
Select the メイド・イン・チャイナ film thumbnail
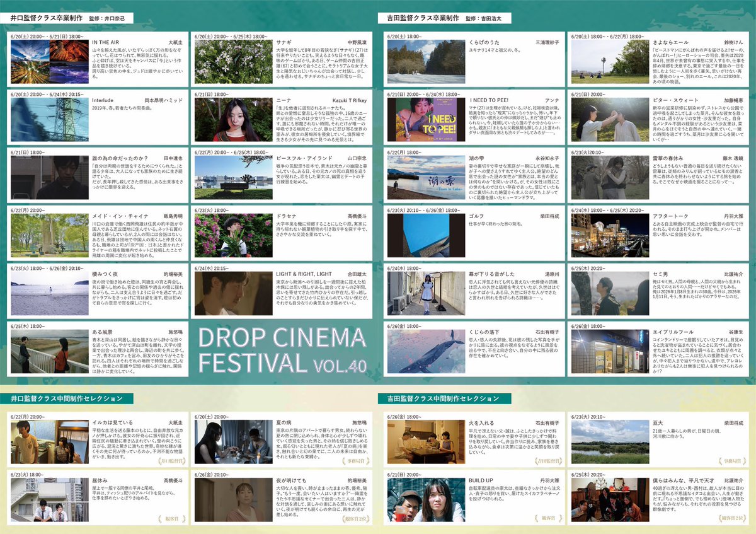pos(49,236)
